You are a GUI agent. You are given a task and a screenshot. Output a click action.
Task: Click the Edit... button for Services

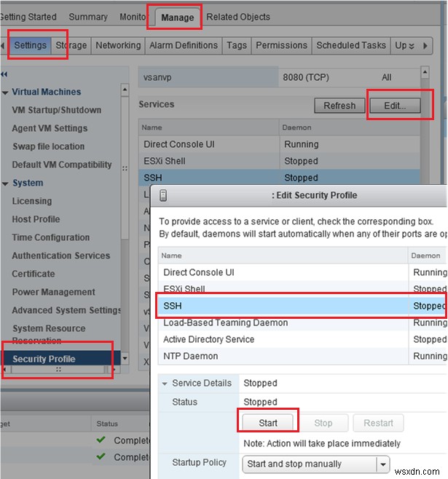coord(395,106)
